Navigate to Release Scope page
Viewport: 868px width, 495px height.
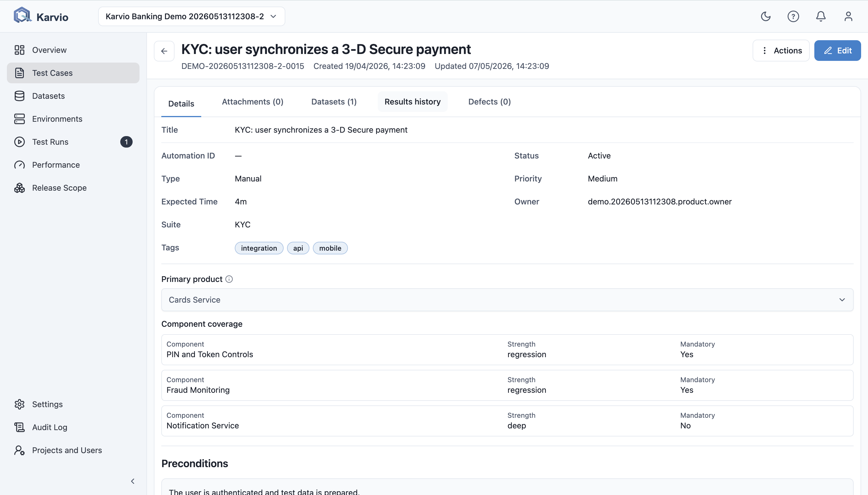click(x=73, y=188)
